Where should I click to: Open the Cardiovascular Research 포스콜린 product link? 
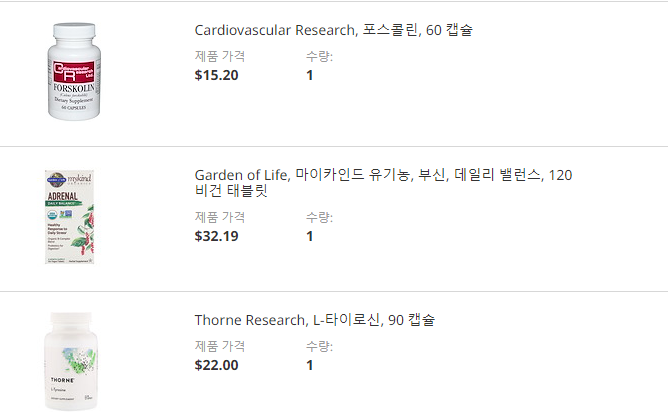pyautogui.click(x=333, y=30)
